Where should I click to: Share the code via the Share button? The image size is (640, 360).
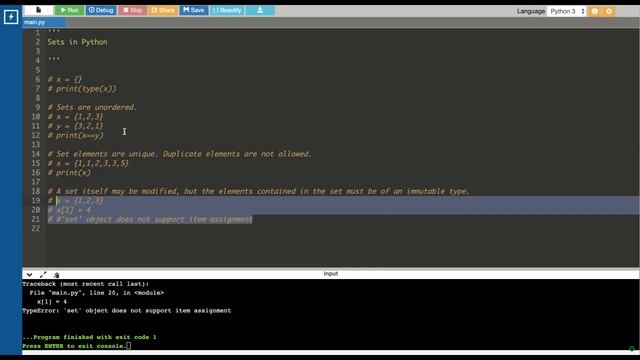click(x=163, y=10)
